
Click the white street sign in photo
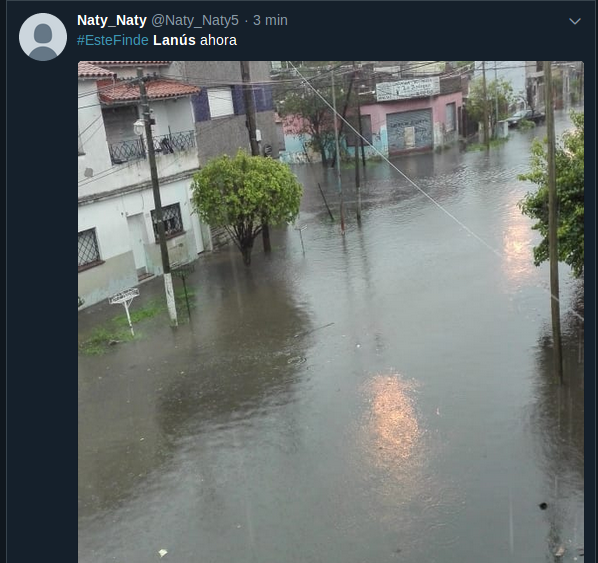pyautogui.click(x=124, y=296)
